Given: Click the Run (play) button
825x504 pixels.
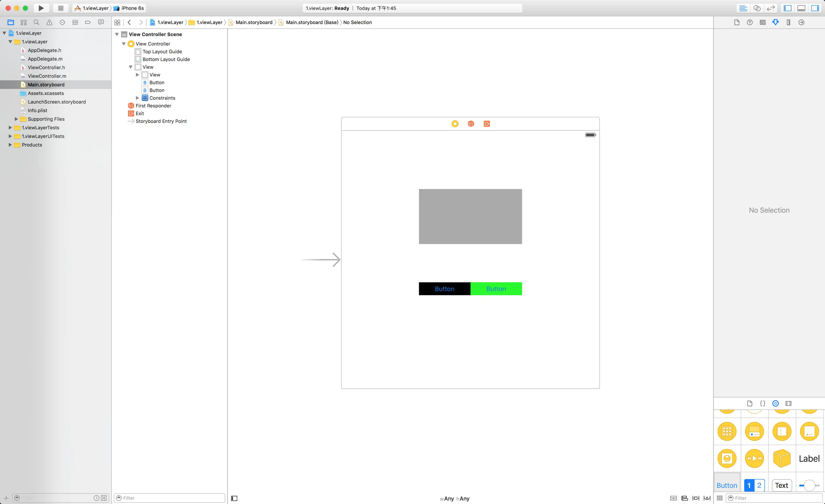Looking at the screenshot, I should click(x=41, y=8).
